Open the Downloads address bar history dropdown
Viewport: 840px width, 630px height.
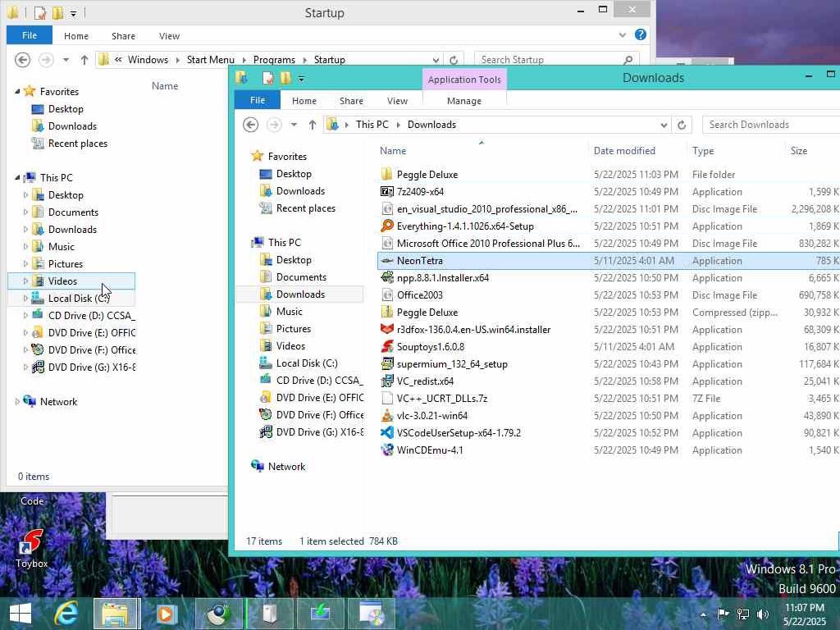pyautogui.click(x=664, y=125)
